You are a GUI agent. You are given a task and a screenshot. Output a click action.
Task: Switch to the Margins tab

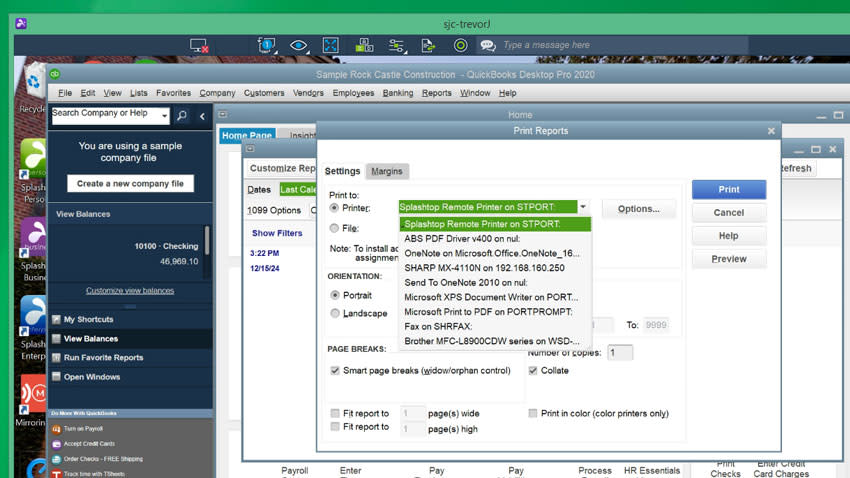pos(387,171)
